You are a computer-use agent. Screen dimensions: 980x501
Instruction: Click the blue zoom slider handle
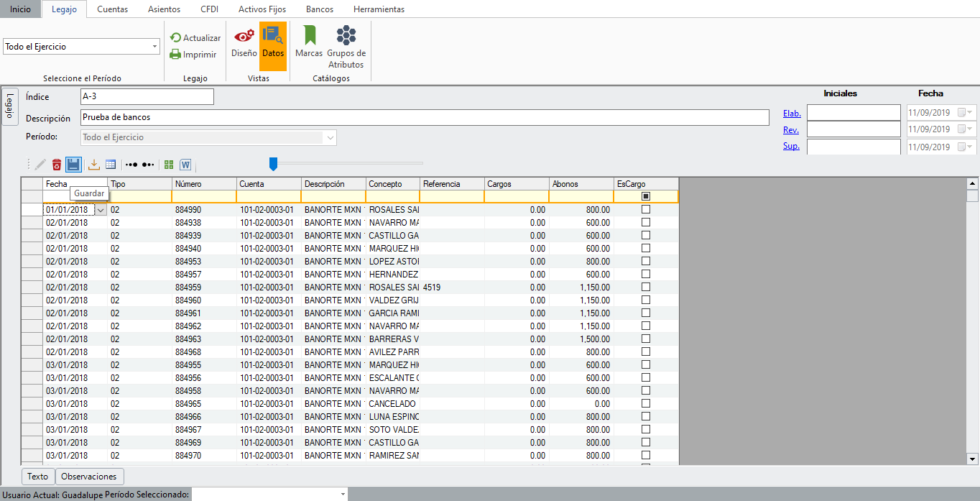click(x=273, y=165)
